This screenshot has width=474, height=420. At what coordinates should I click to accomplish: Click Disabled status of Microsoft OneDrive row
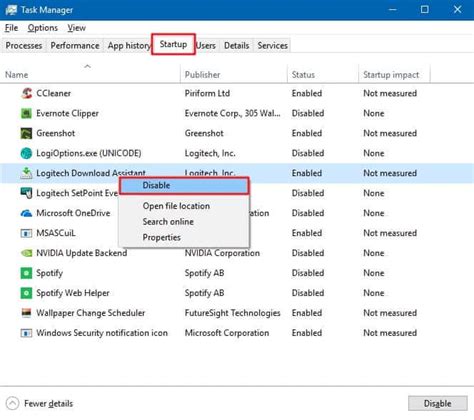coord(308,213)
